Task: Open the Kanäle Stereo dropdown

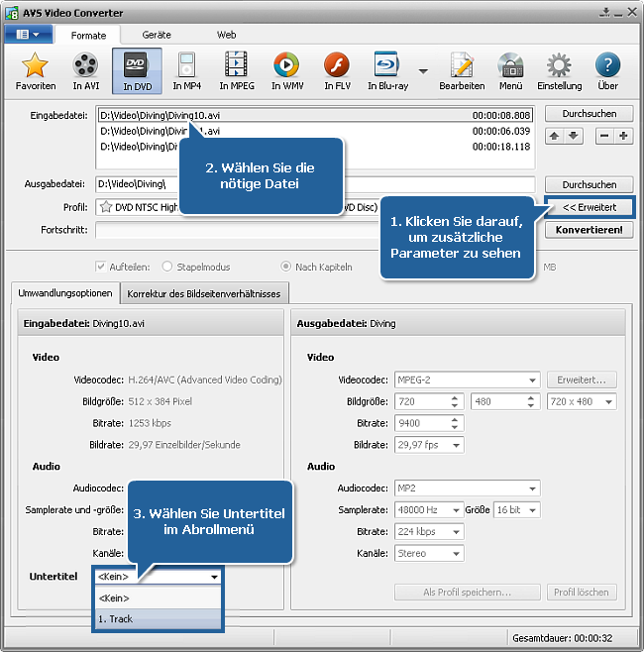Action: click(429, 554)
